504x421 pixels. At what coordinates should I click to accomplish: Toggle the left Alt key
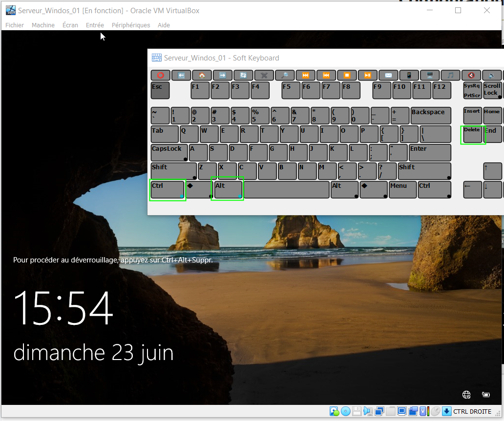click(x=228, y=189)
